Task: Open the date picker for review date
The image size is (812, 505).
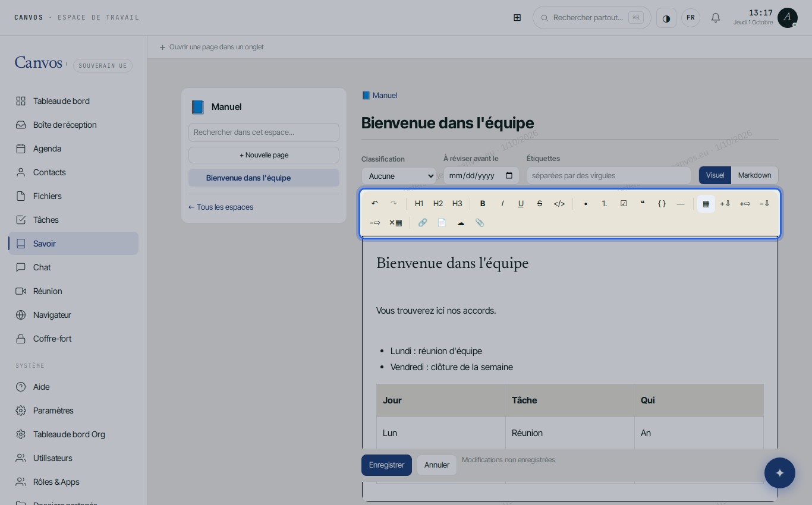Action: pyautogui.click(x=509, y=176)
